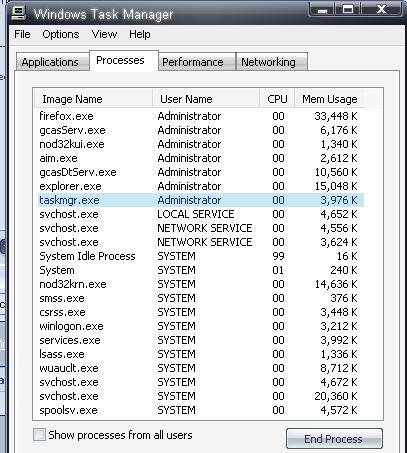
Task: Select the System Idle Process row
Action: pos(201,256)
